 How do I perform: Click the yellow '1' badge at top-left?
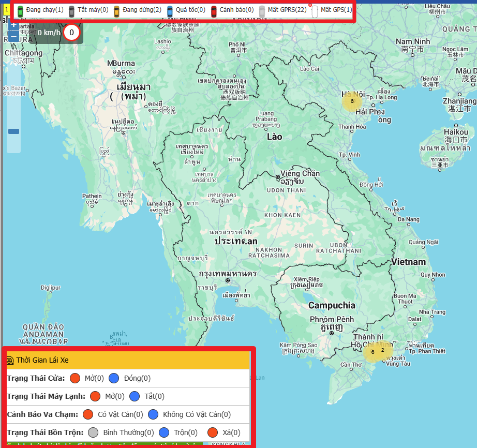click(x=6, y=9)
